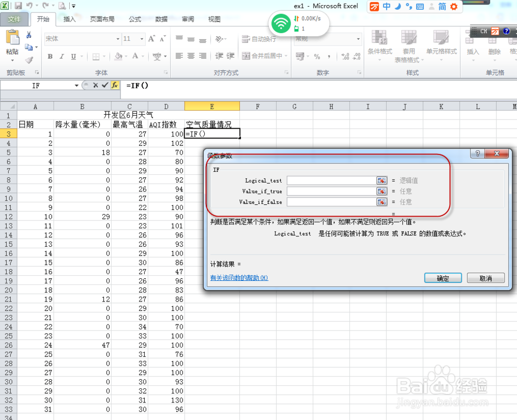The width and height of the screenshot is (517, 420).
Task: Switch to the 页面布局 tab
Action: pyautogui.click(x=102, y=19)
